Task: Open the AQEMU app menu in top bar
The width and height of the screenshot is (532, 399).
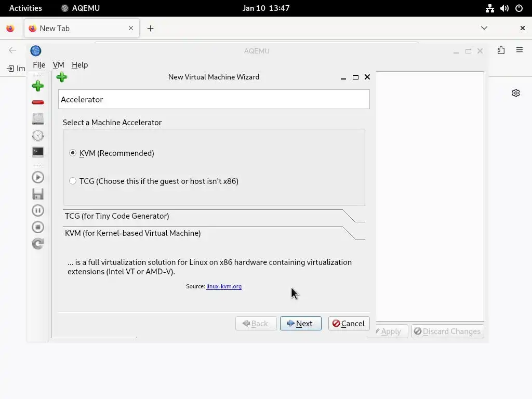Action: click(81, 8)
